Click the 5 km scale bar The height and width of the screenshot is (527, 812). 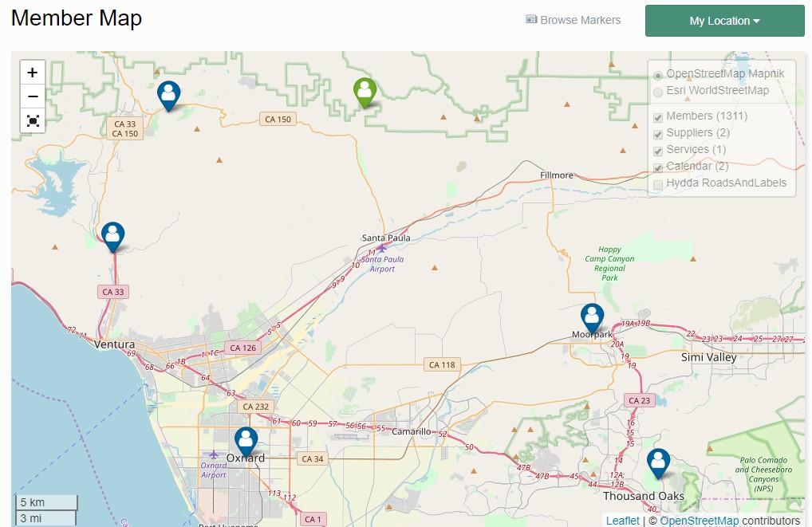point(45,502)
